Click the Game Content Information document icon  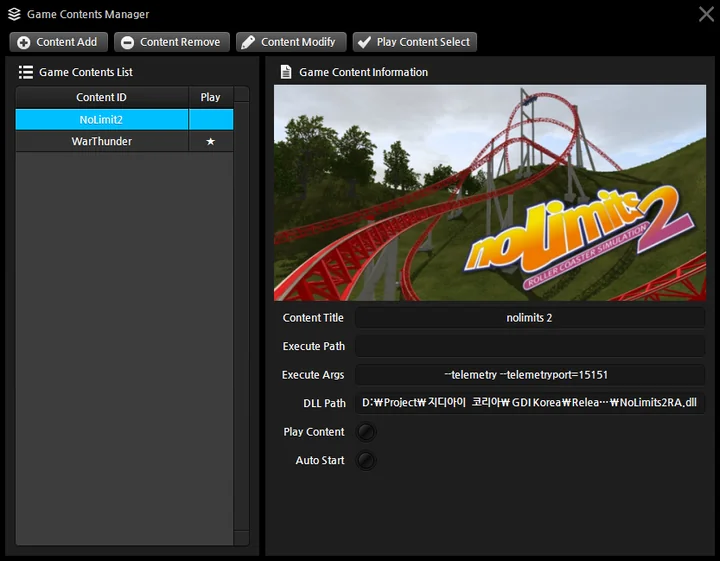coord(286,72)
